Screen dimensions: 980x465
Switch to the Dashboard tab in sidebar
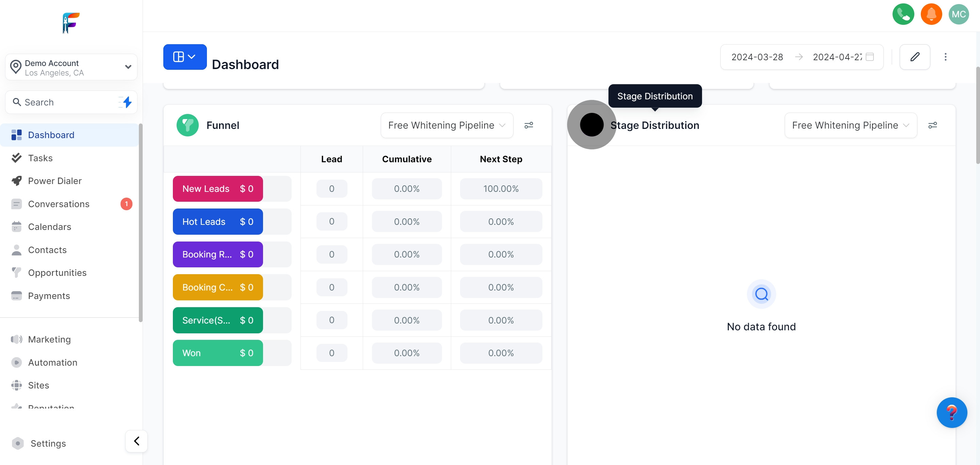tap(51, 135)
